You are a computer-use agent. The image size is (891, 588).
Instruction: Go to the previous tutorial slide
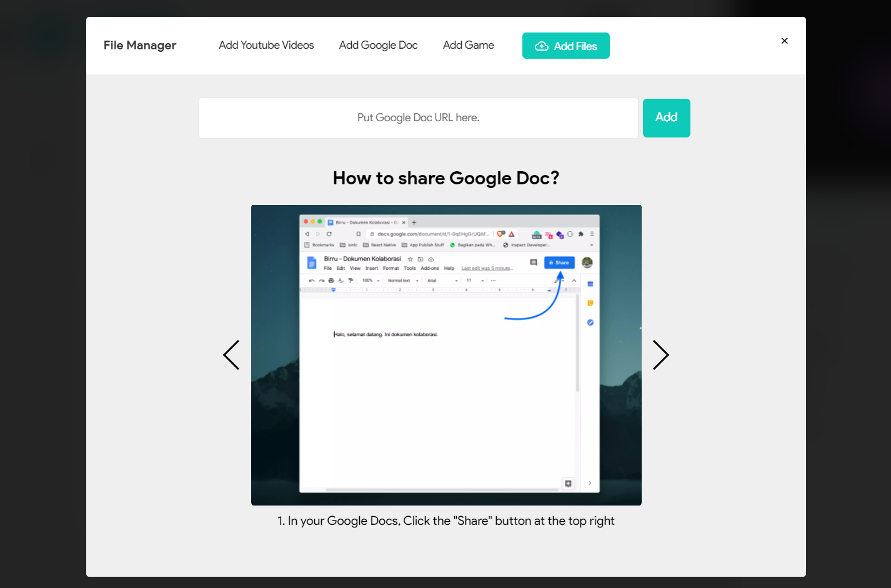(232, 355)
